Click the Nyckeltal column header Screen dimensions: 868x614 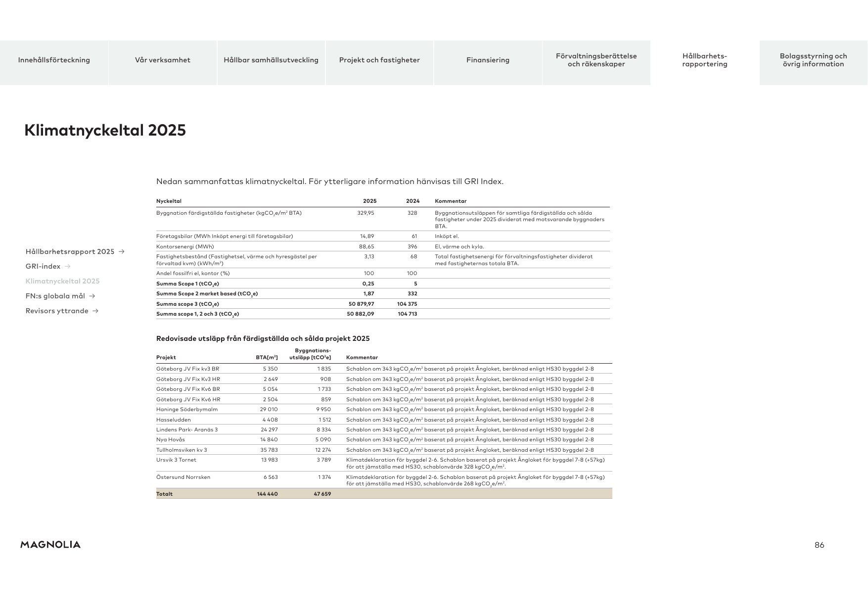(x=169, y=201)
